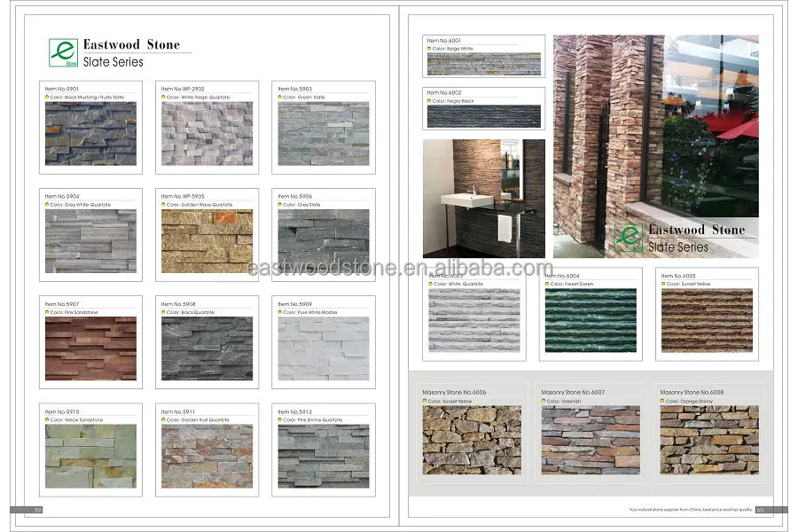The height and width of the screenshot is (532, 798).
Task: Open the Item No.5910 yellow sandstone image
Action: coord(90,456)
